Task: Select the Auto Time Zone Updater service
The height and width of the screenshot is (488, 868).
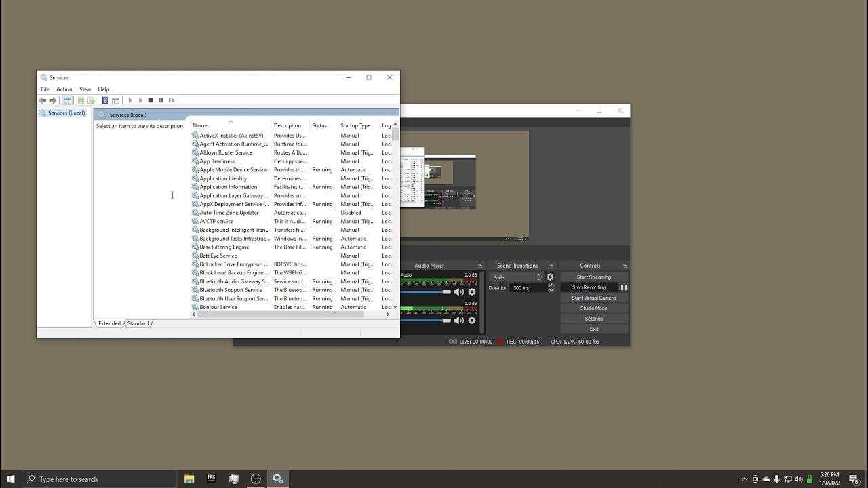Action: (x=292, y=213)
